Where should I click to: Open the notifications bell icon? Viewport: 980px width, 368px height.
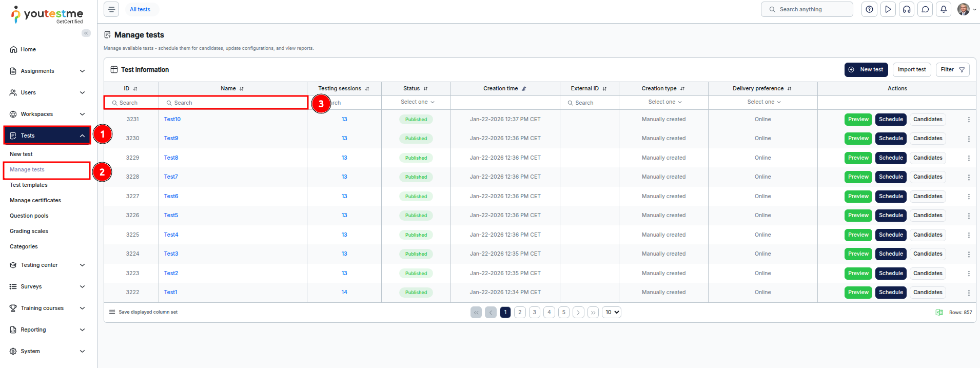pos(944,9)
